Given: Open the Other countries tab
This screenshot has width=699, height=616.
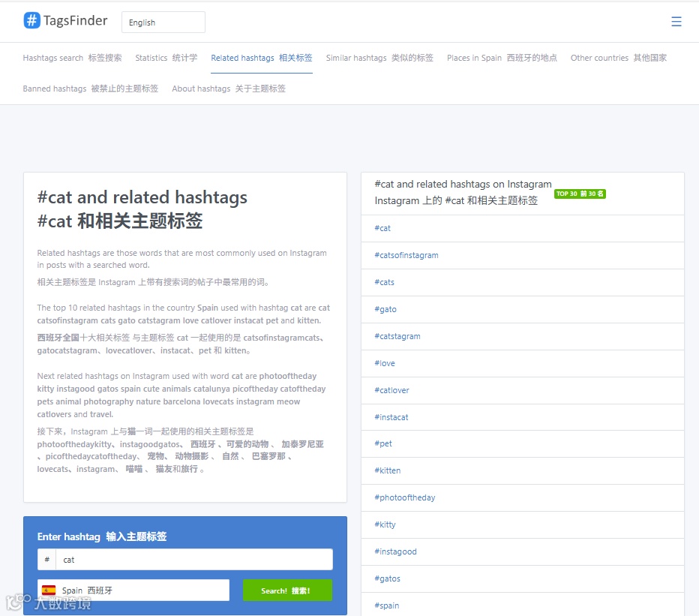Looking at the screenshot, I should click(x=619, y=58).
